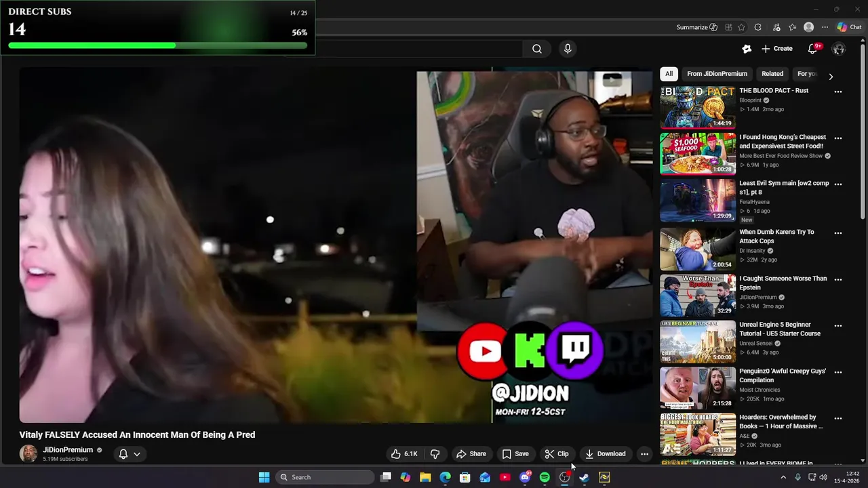Screen dimensions: 868x488
Task: Click the YouTube search magnifier button
Action: coord(536,49)
